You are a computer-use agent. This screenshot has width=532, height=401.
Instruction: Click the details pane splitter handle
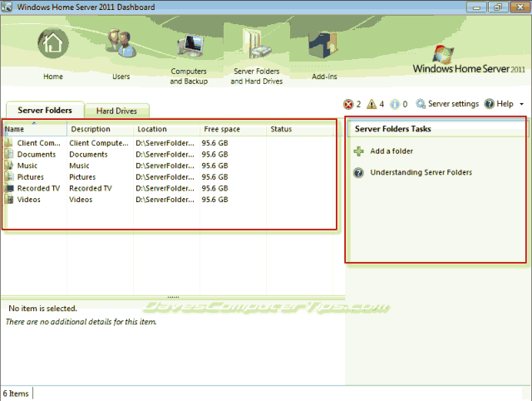[x=173, y=296]
